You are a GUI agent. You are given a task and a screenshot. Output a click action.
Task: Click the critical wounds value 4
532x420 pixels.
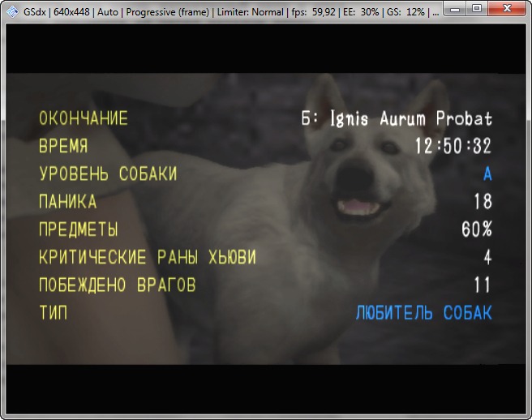tap(487, 257)
